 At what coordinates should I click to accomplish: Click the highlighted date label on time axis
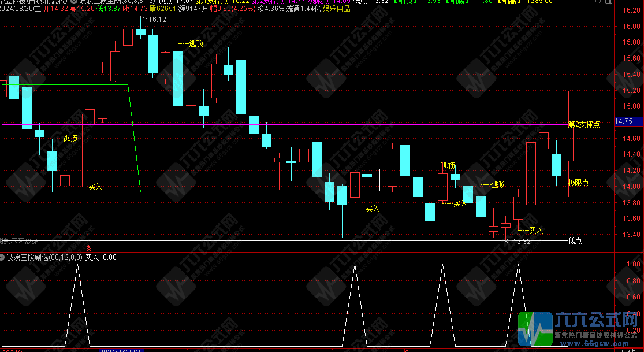[121, 350]
